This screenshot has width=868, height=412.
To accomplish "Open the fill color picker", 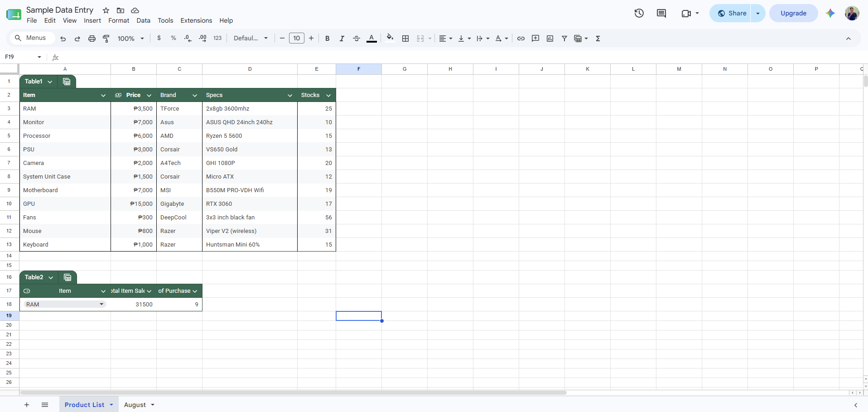I will pyautogui.click(x=390, y=39).
